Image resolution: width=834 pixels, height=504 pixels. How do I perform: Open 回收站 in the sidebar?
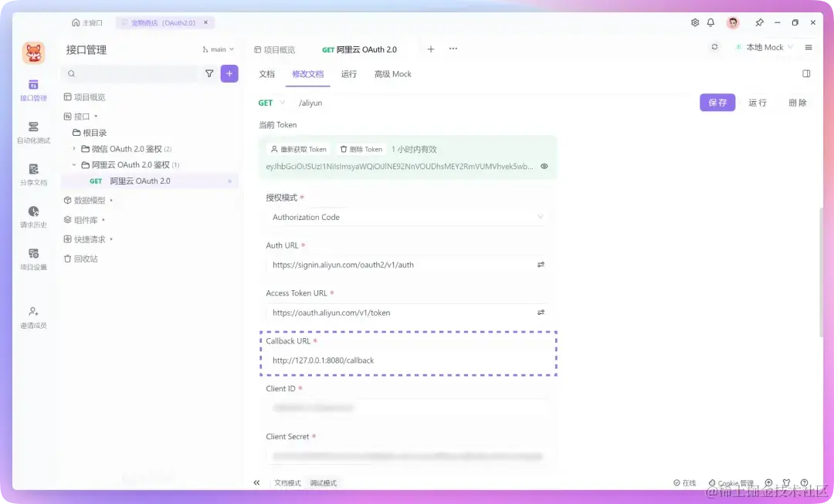point(81,259)
